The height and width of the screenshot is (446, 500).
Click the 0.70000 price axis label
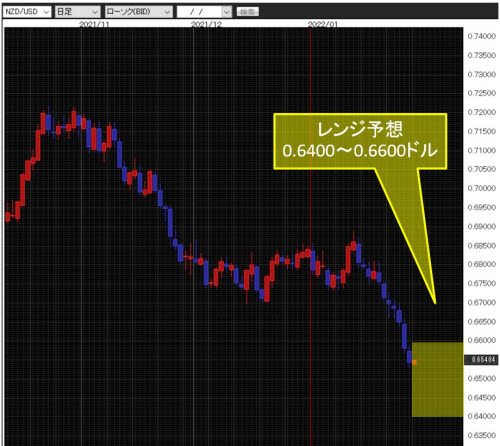point(482,188)
